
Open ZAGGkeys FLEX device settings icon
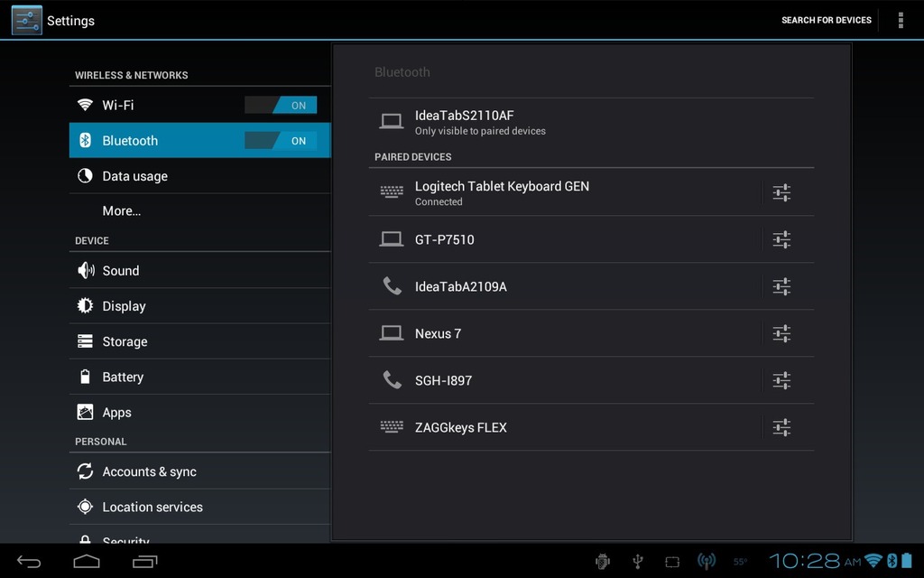(x=781, y=427)
